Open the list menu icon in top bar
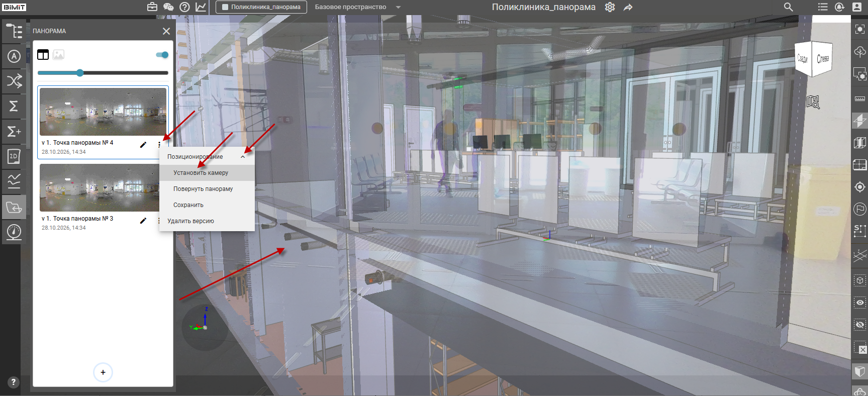 (823, 7)
